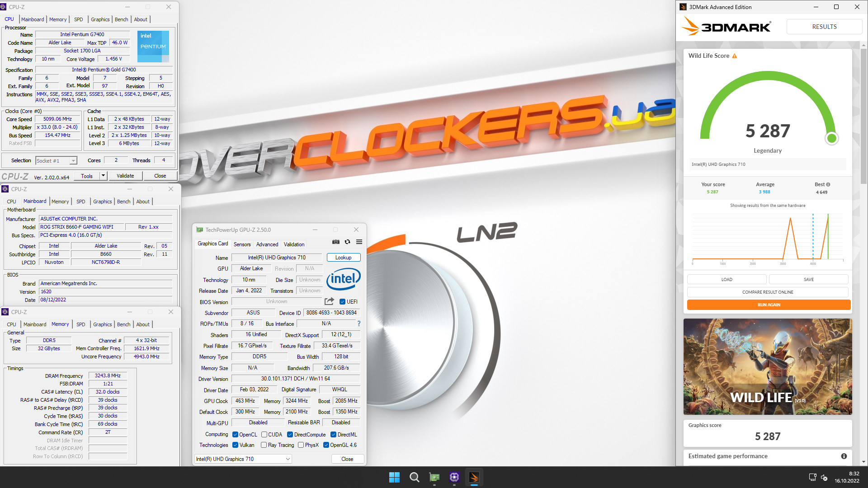868x488 pixels.
Task: Click the Wild Life thumbnail image
Action: (768, 367)
